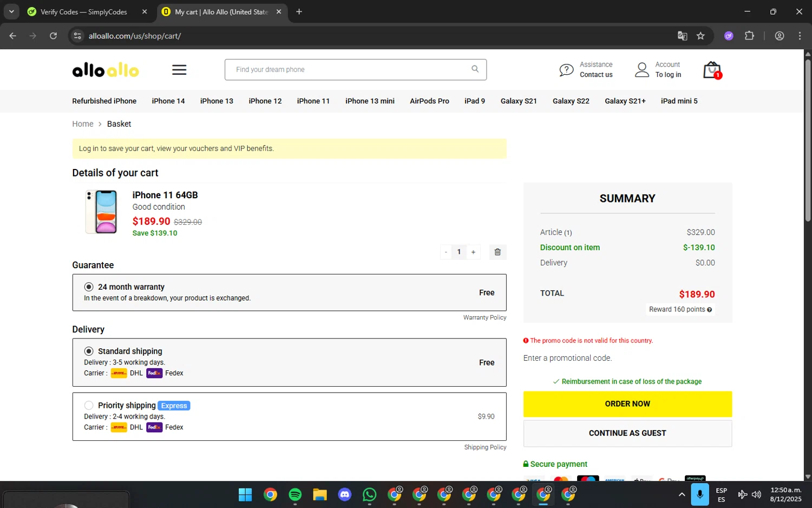The height and width of the screenshot is (508, 812).
Task: View site information icon in address bar
Action: coord(77,36)
